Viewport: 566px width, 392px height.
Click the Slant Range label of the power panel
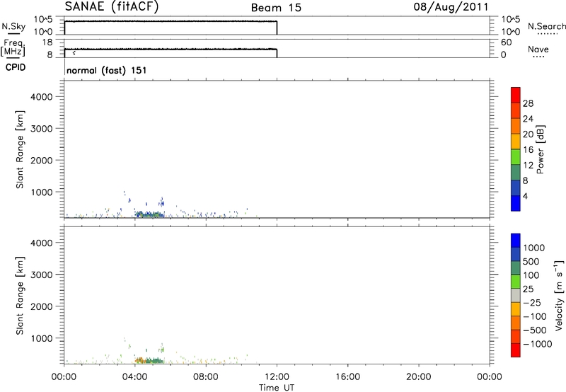(x=20, y=149)
